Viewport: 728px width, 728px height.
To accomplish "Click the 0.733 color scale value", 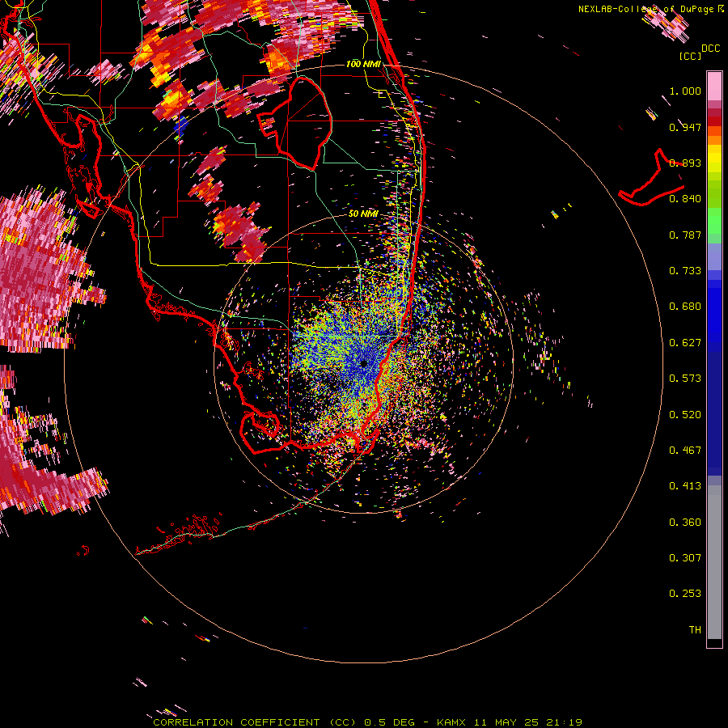I will tap(685, 271).
